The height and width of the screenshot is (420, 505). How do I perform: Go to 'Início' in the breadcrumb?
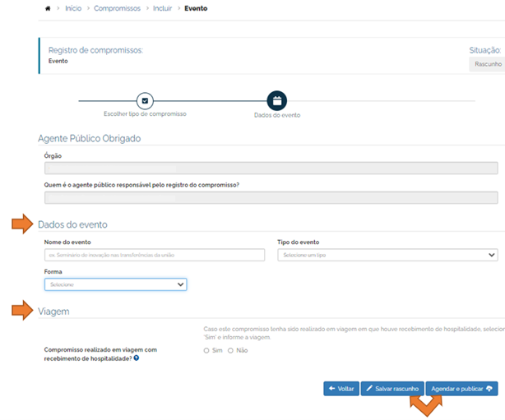tap(73, 8)
